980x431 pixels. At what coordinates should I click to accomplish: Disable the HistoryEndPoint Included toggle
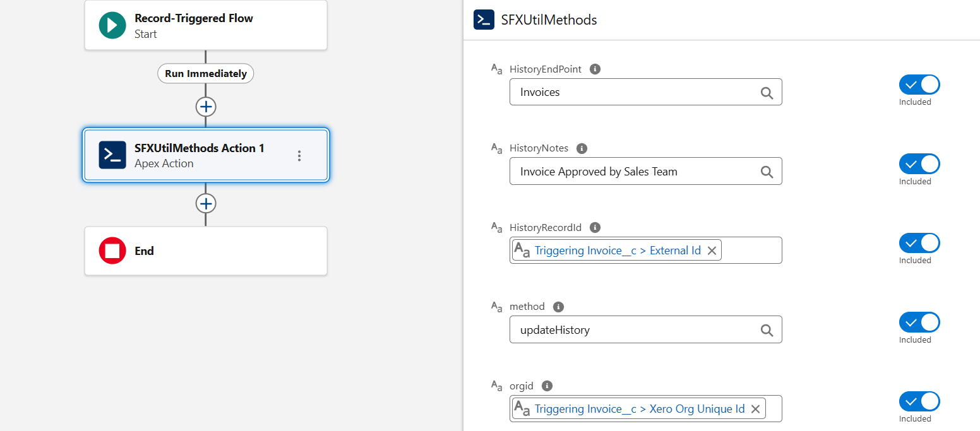pyautogui.click(x=919, y=85)
